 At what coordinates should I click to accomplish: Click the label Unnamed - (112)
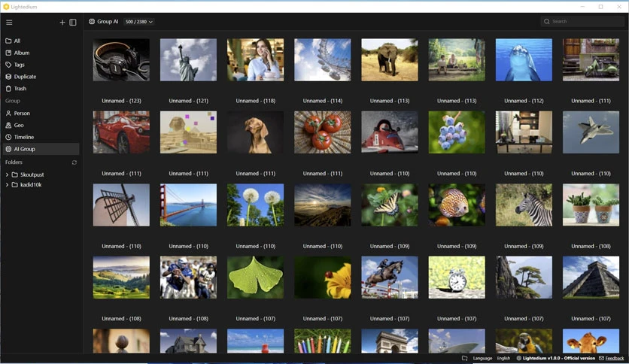[524, 101]
